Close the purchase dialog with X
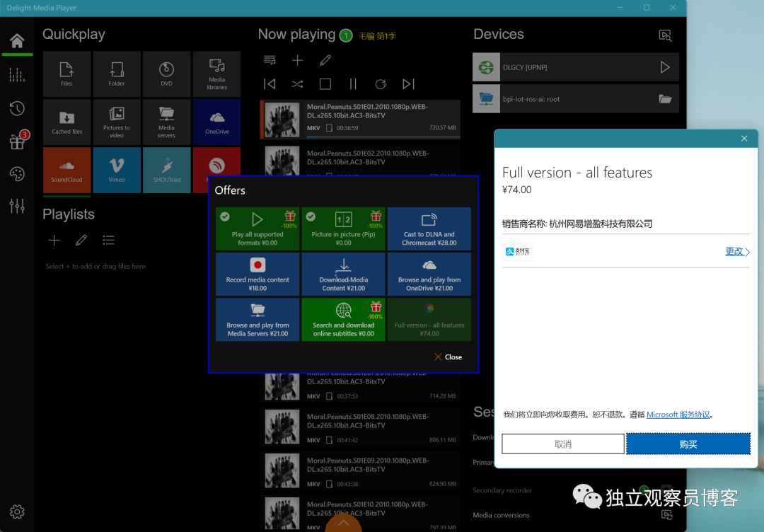This screenshot has height=532, width=764. [x=744, y=139]
